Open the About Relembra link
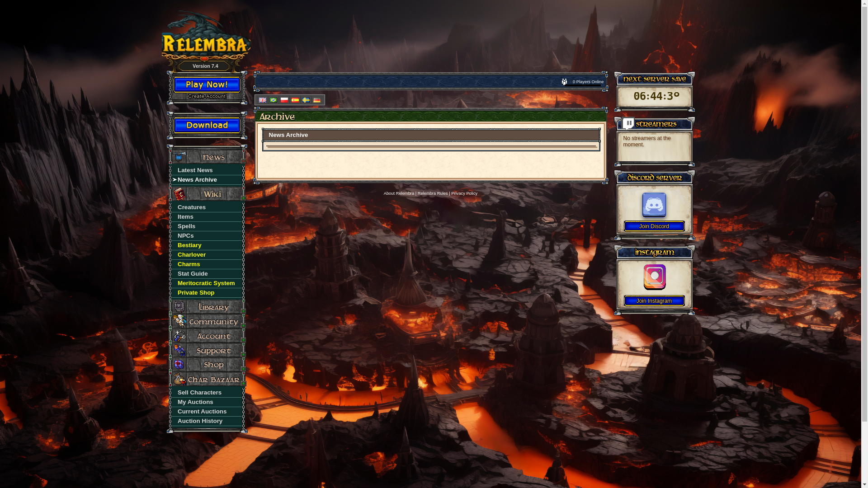Image resolution: width=868 pixels, height=488 pixels. point(399,193)
